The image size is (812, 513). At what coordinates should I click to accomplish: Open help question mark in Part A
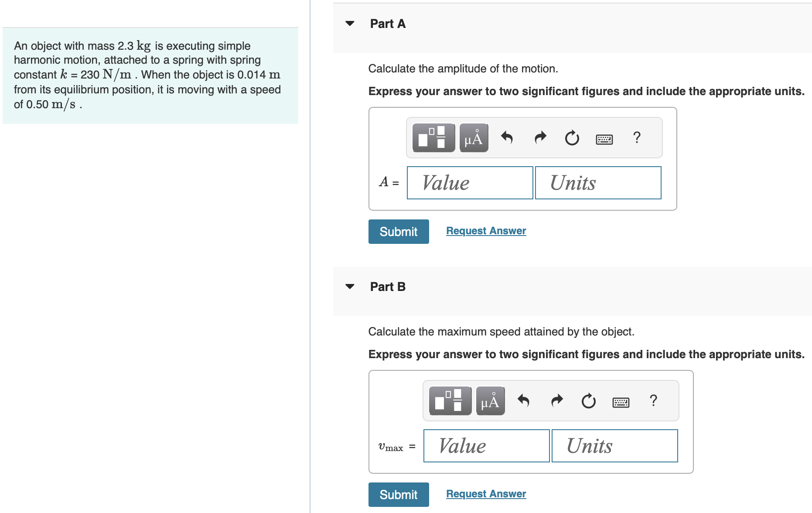click(637, 137)
